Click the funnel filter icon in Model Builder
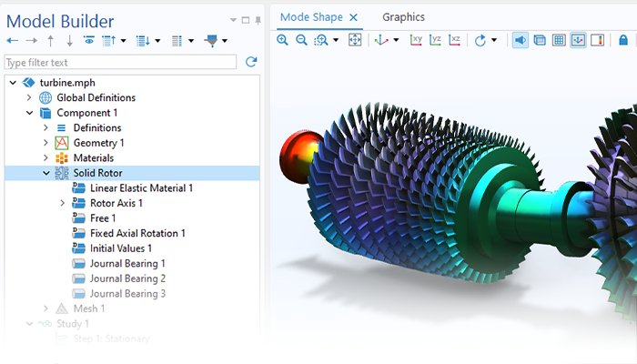The height and width of the screenshot is (364, 637). (212, 41)
